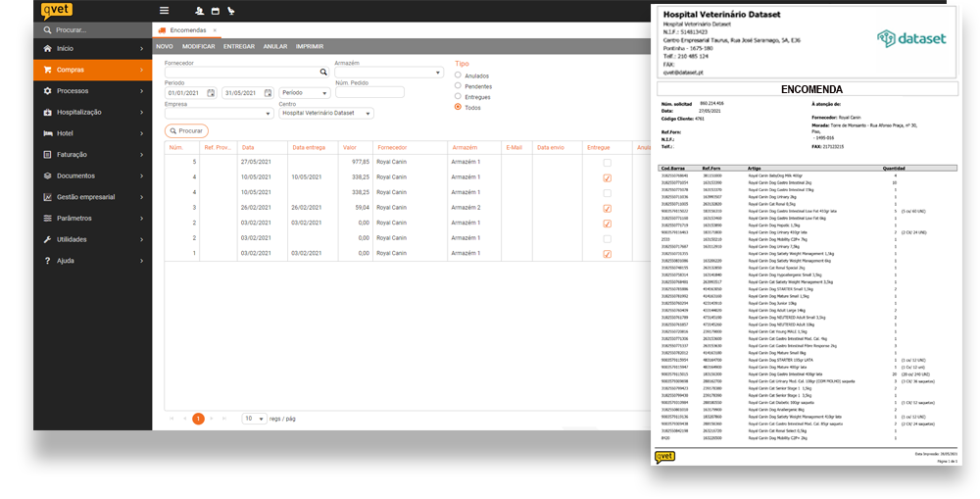Close the Encomendas tab
Viewport: 980px width, 499px height.
215,30
